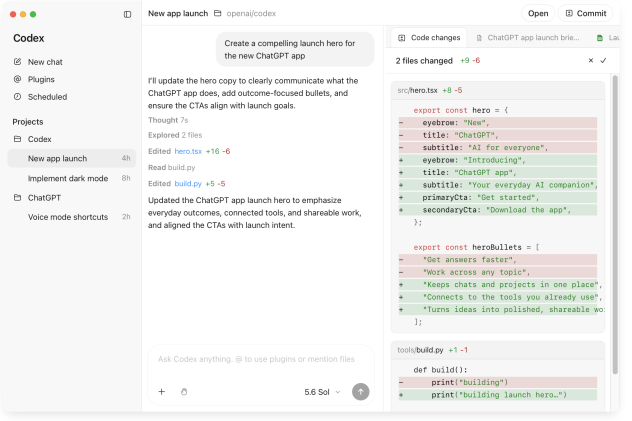Send message with the up arrow button
The image size is (632, 421).
pyautogui.click(x=361, y=392)
